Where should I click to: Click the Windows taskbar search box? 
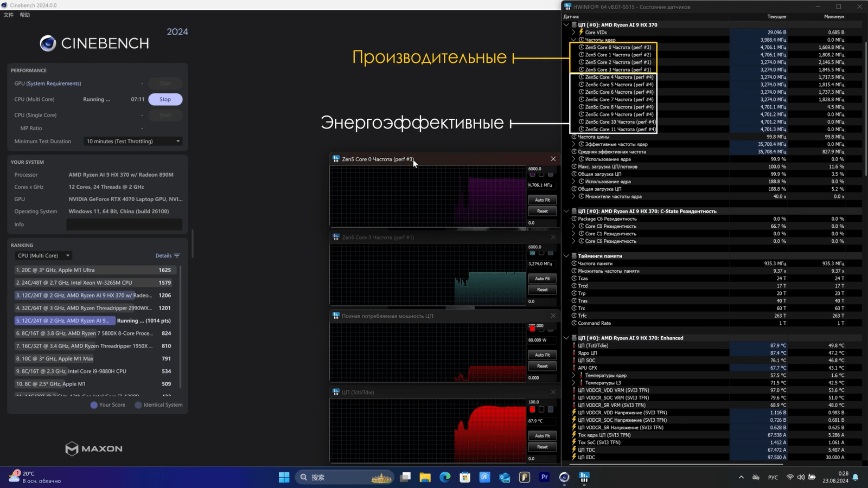coord(344,477)
